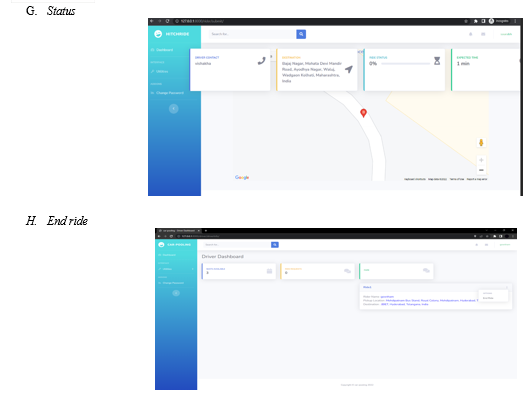Open the Utilities item in HitchRide sidebar
The width and height of the screenshot is (528, 397).
[159, 71]
